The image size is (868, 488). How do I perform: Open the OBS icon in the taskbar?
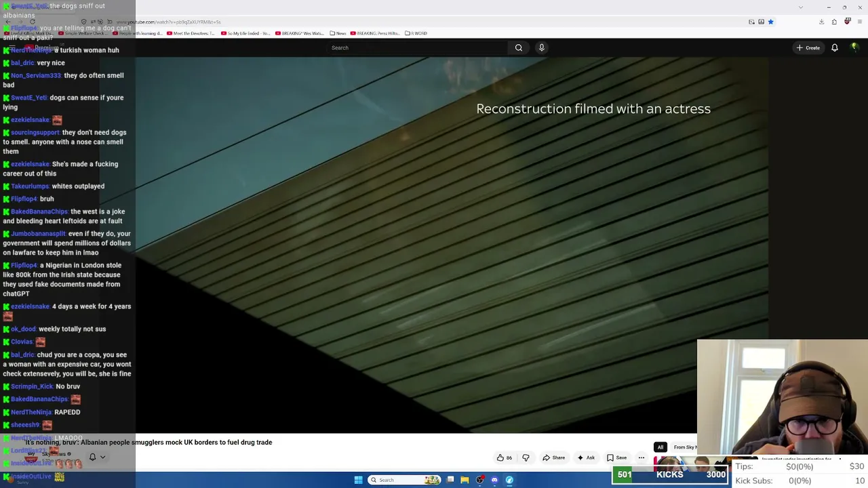(479, 480)
